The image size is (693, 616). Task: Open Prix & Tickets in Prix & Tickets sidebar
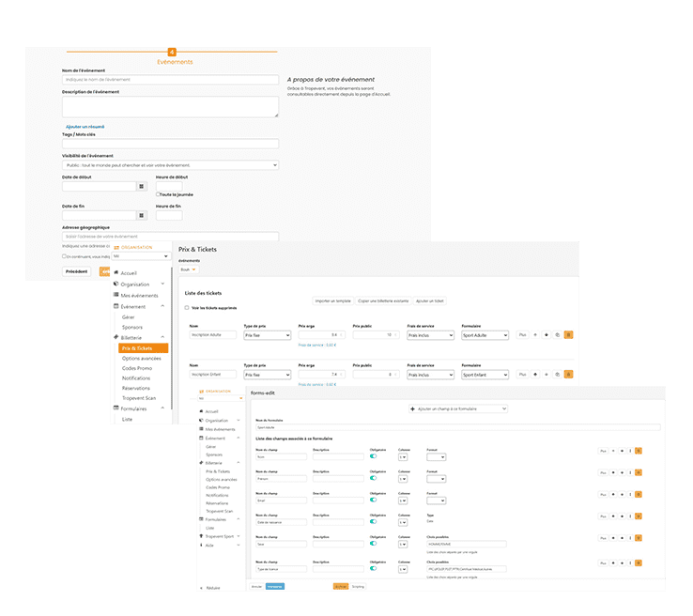pyautogui.click(x=143, y=348)
